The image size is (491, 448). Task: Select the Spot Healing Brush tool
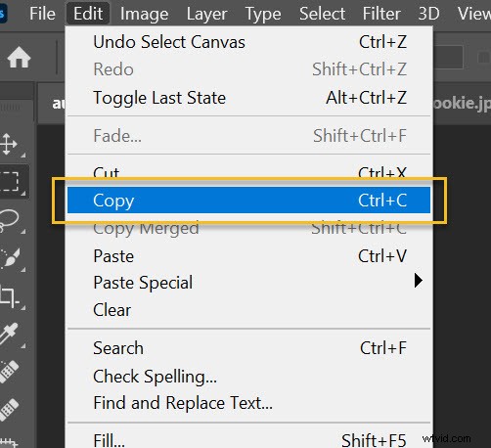pyautogui.click(x=9, y=372)
